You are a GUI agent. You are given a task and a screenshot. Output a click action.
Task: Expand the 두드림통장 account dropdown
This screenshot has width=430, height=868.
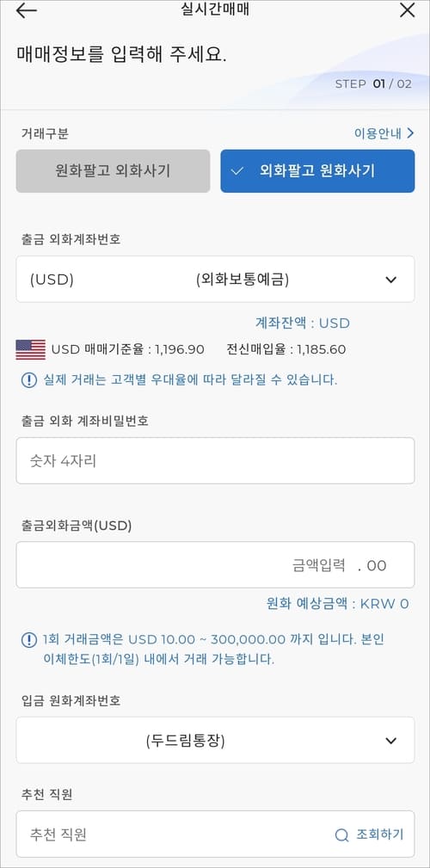tap(215, 740)
